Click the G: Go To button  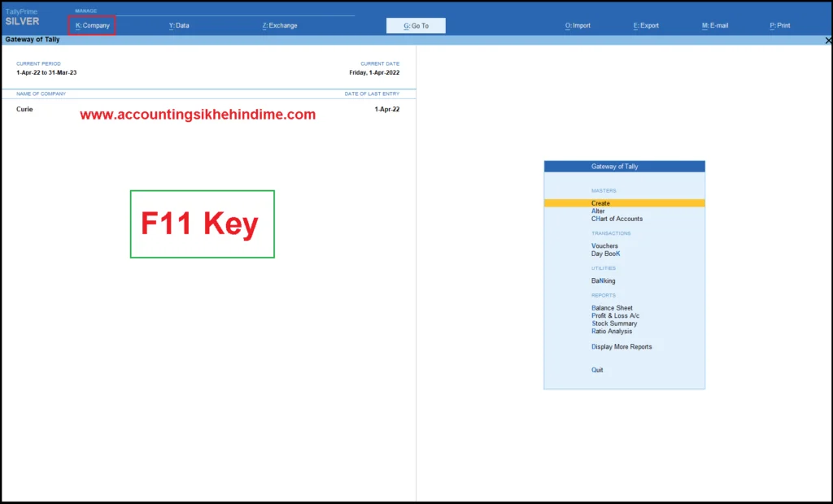416,25
